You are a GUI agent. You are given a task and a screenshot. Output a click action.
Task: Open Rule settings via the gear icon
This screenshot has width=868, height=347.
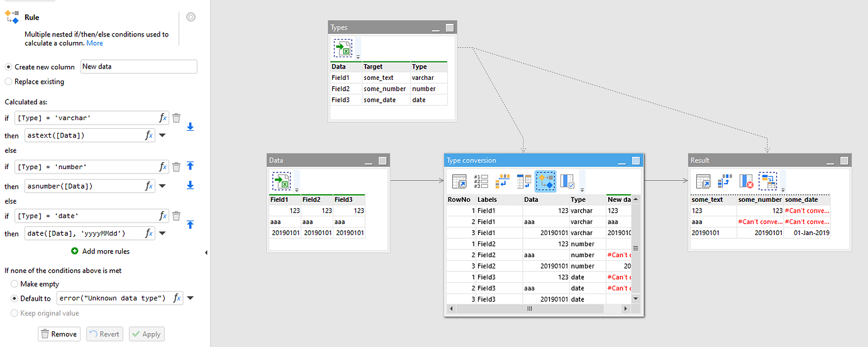[191, 17]
